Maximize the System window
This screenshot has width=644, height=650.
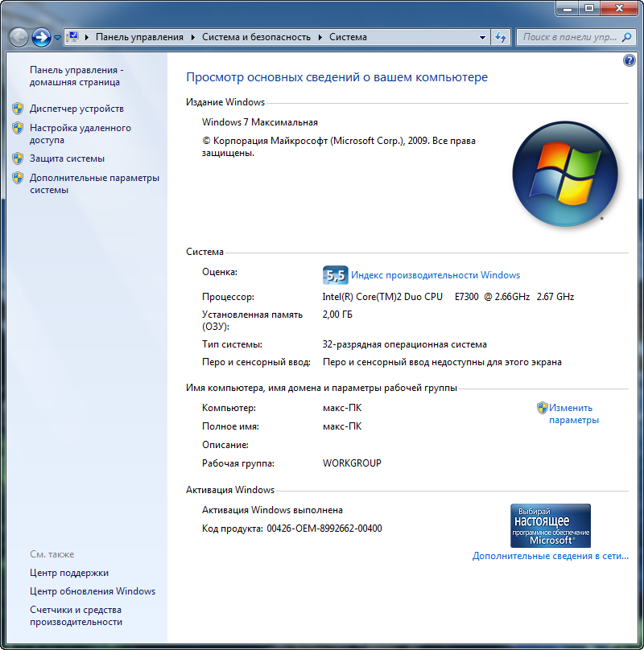588,8
